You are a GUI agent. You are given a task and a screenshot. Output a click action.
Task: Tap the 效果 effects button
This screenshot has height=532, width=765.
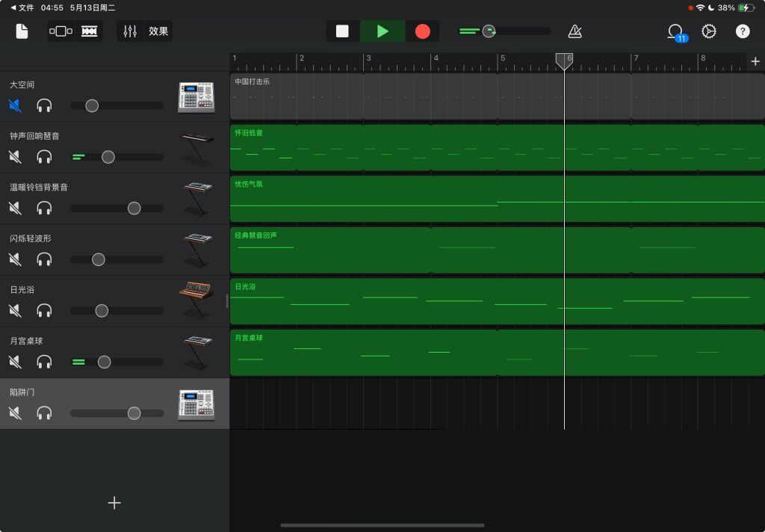point(158,31)
